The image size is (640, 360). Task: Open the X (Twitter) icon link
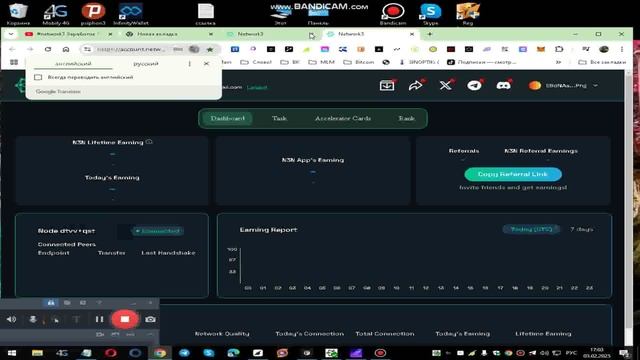pyautogui.click(x=445, y=85)
